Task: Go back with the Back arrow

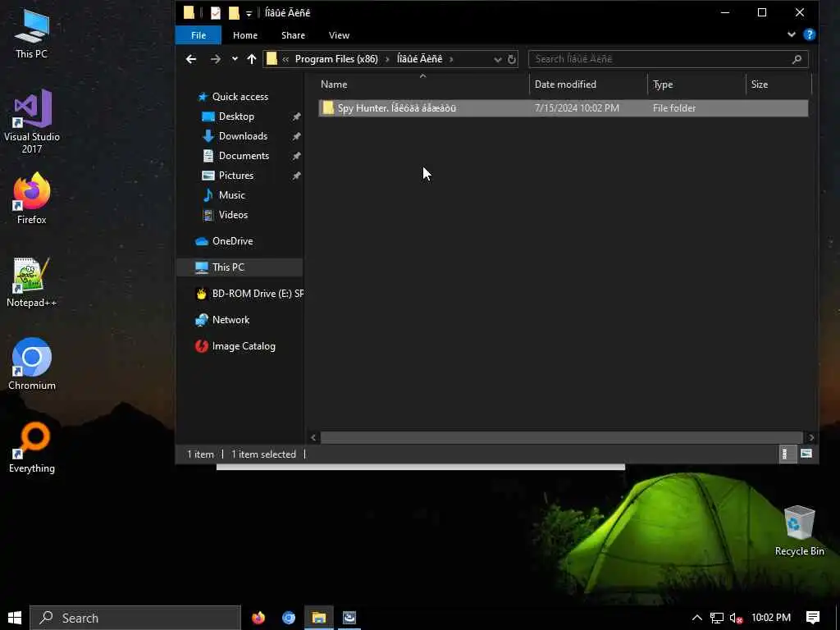Action: (x=191, y=59)
